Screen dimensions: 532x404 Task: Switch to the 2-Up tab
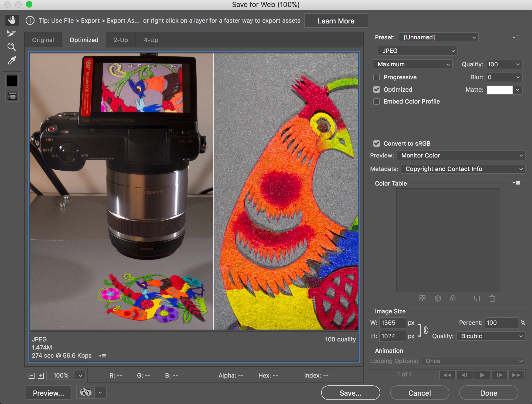tap(121, 40)
